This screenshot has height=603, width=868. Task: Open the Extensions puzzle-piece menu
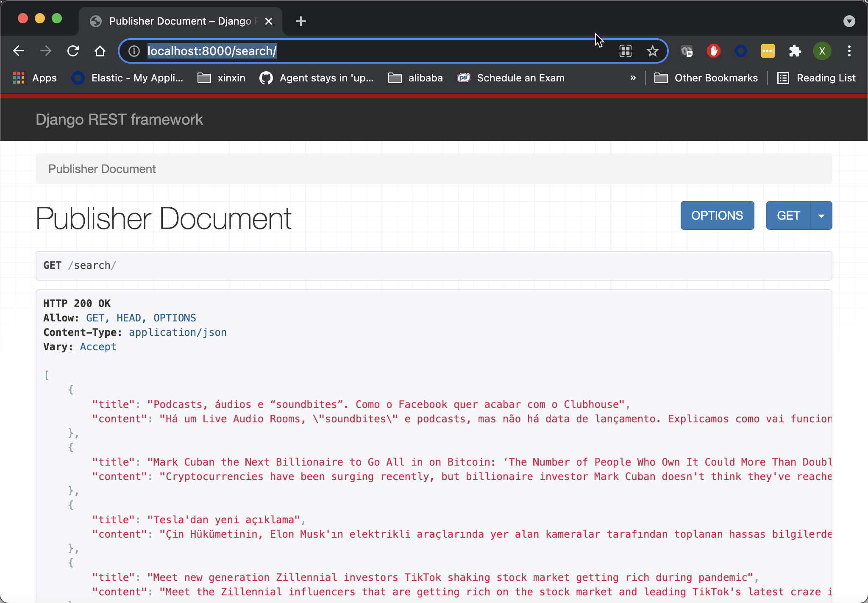tap(795, 51)
